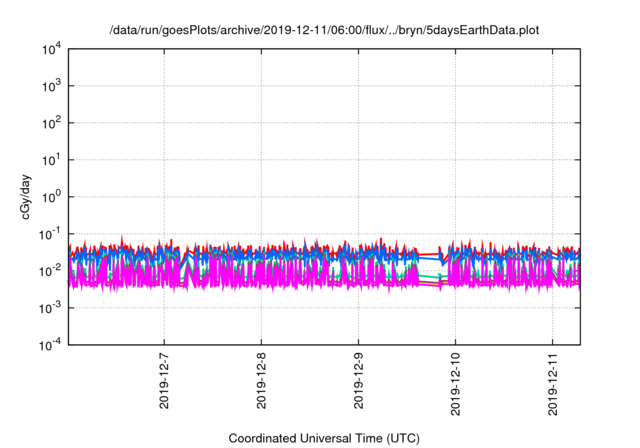Click the 10^4 y-axis tick label

point(52,50)
